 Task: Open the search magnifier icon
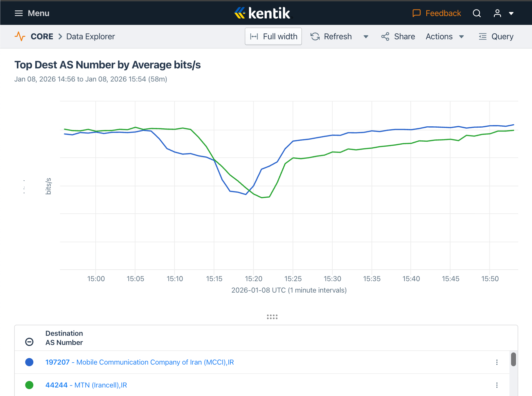477,13
